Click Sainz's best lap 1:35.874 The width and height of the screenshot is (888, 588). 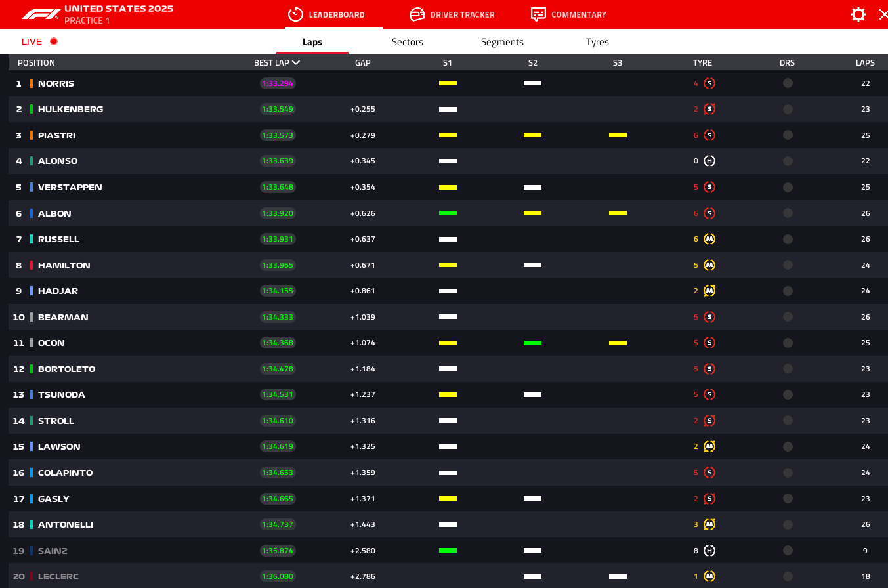point(278,551)
